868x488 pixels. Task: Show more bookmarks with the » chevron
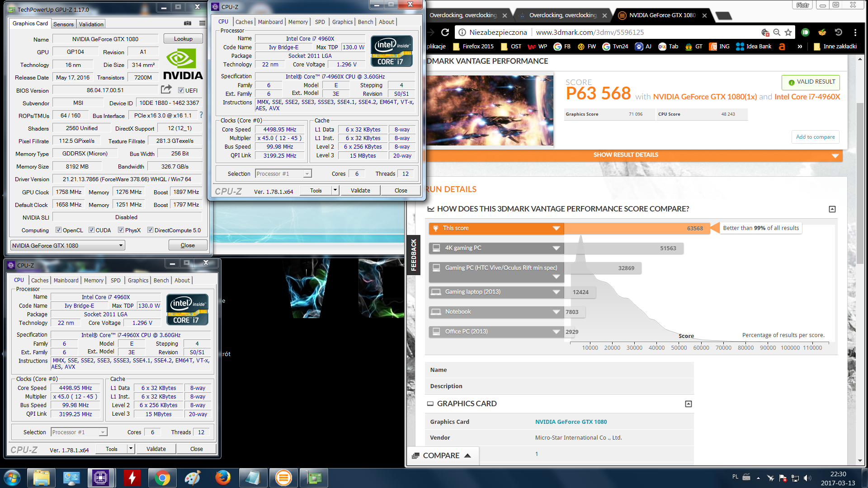[800, 46]
